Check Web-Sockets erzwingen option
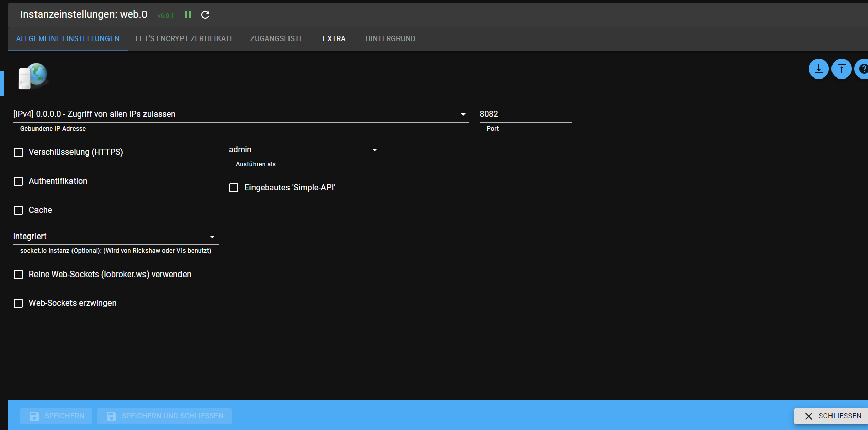 [x=18, y=303]
